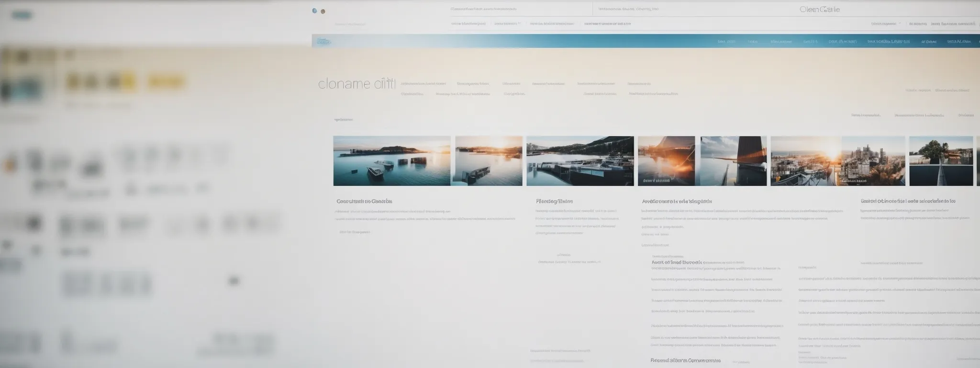980x368 pixels.
Task: Open the harbor marina with mountains thumbnail
Action: [x=580, y=161]
